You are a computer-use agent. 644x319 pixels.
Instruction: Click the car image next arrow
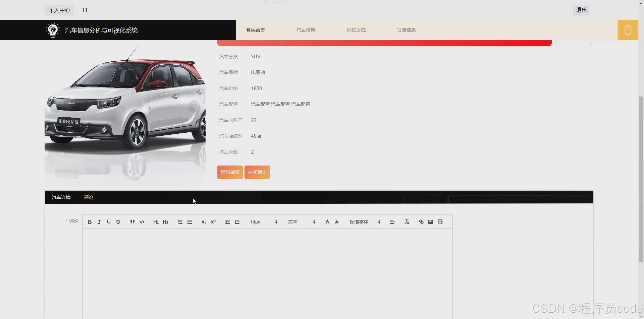click(x=194, y=106)
